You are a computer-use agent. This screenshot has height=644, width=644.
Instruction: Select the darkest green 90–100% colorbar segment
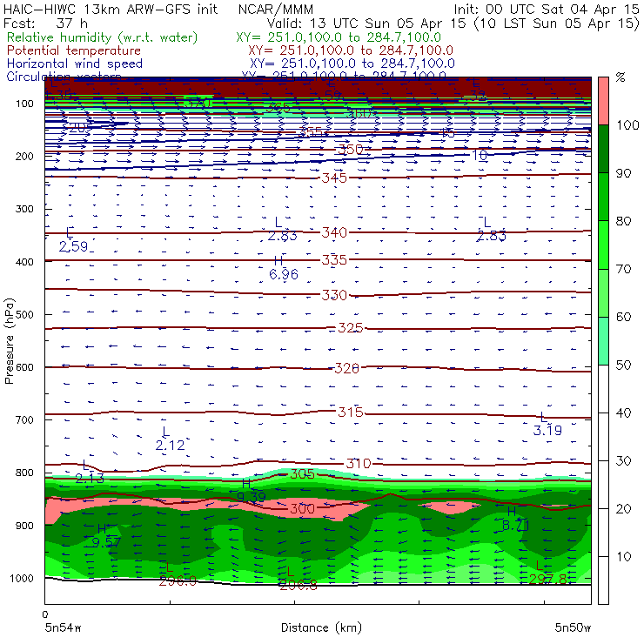[x=603, y=149]
